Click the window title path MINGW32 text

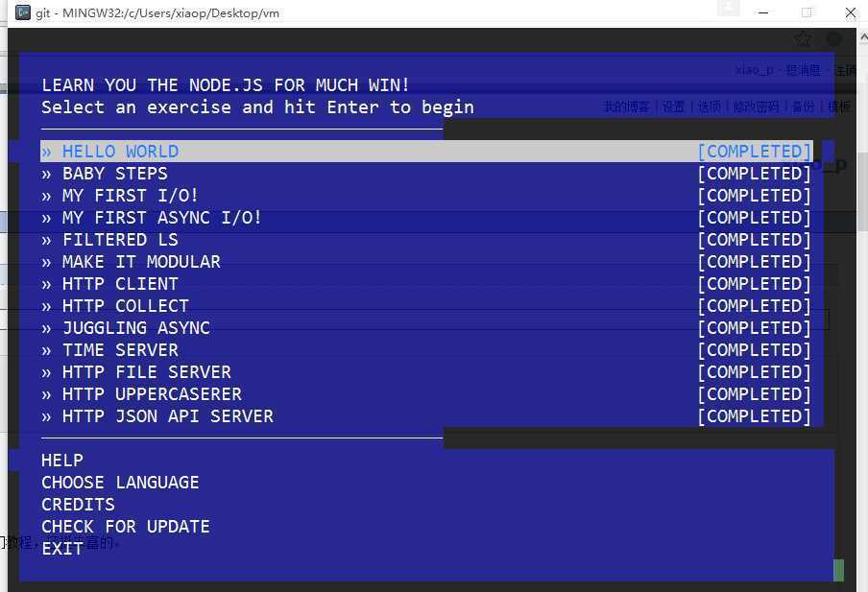[171, 12]
